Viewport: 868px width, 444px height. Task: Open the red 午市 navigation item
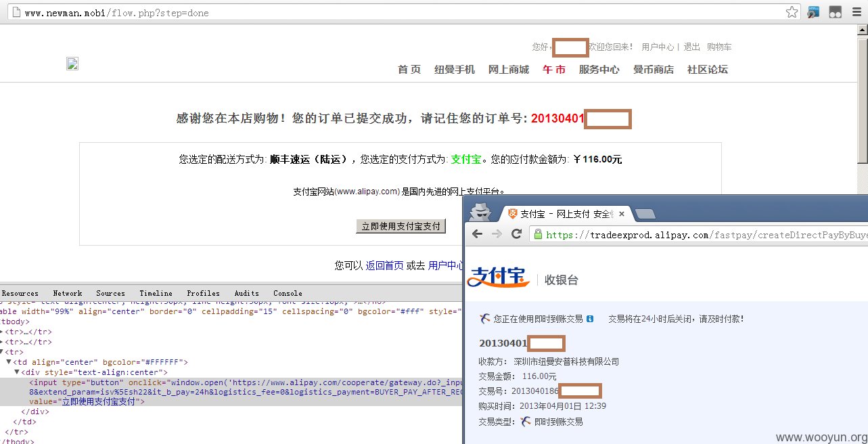554,70
